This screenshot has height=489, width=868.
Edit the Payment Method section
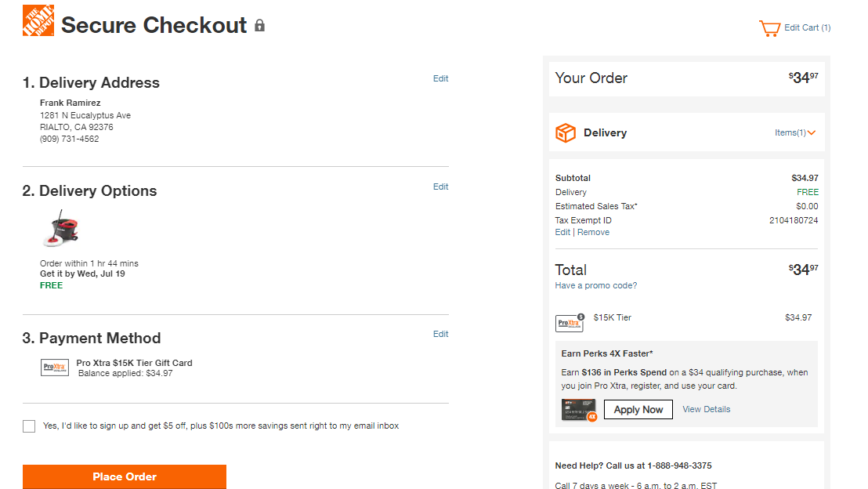click(440, 334)
